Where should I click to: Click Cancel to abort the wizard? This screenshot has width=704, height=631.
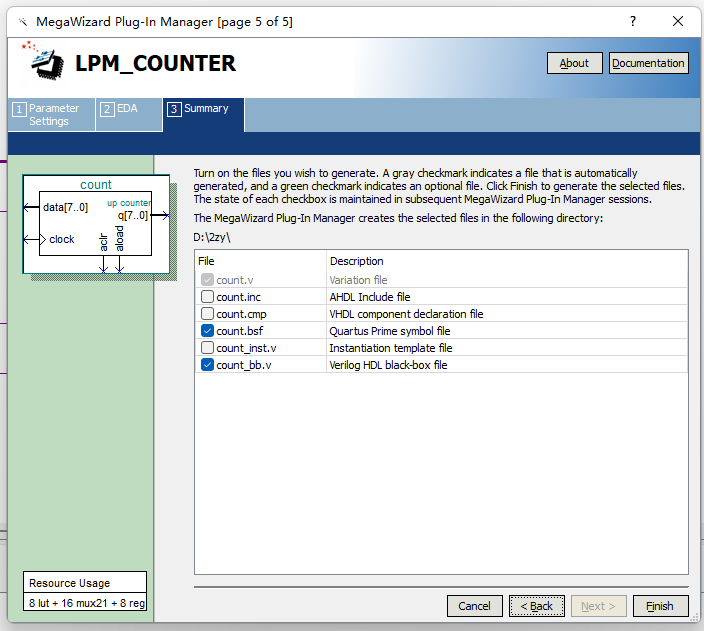click(474, 606)
